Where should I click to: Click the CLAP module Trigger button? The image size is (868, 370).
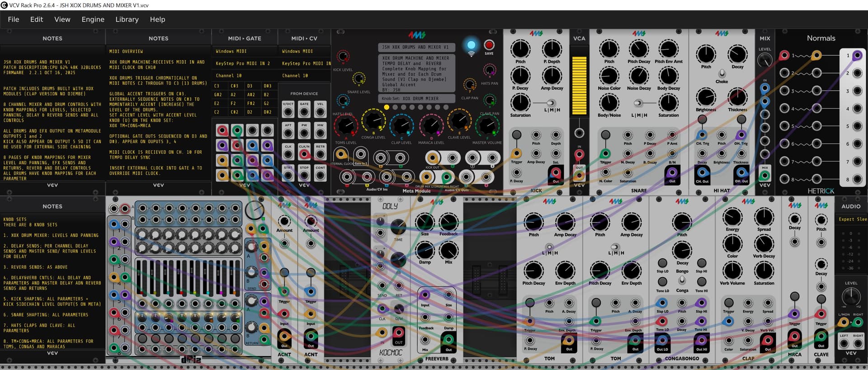point(728,302)
